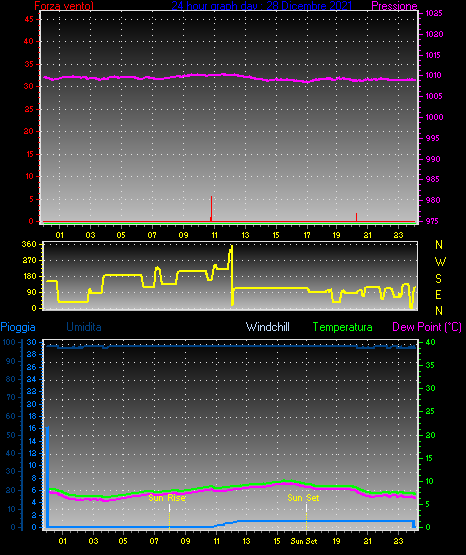The image size is (466, 555).
Task: Click the Forza vento axis label
Action: pos(64,5)
